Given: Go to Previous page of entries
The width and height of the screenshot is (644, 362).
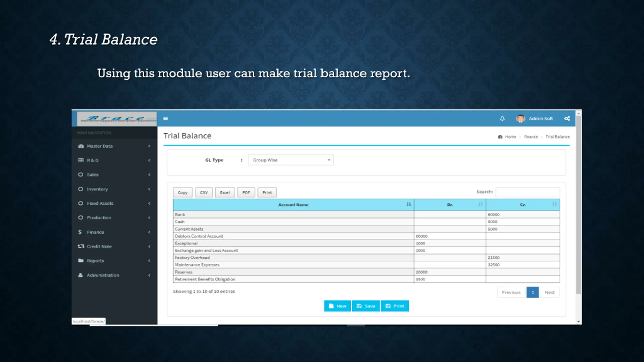Looking at the screenshot, I should (511, 292).
